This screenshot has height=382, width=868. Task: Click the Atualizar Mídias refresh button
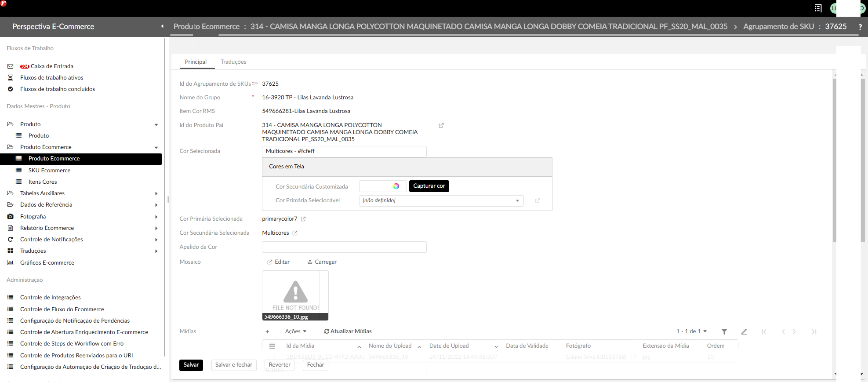[348, 331]
